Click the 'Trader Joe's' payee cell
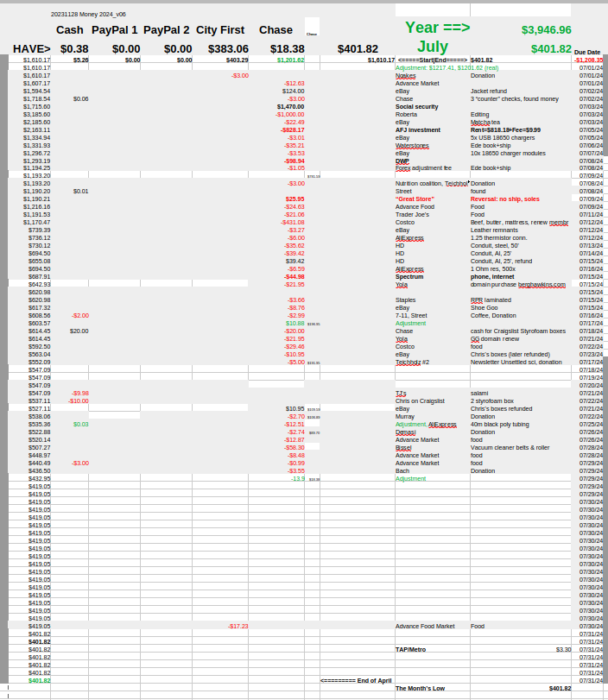 (x=412, y=215)
